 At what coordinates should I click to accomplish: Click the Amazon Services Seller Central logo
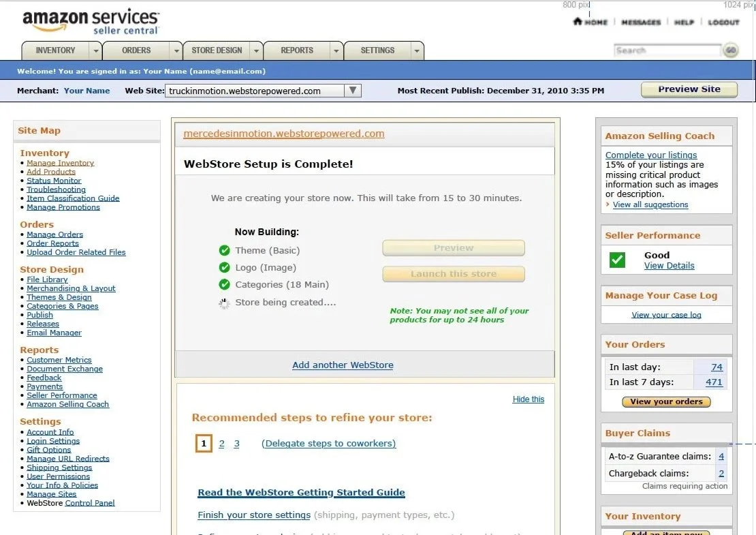click(x=91, y=22)
